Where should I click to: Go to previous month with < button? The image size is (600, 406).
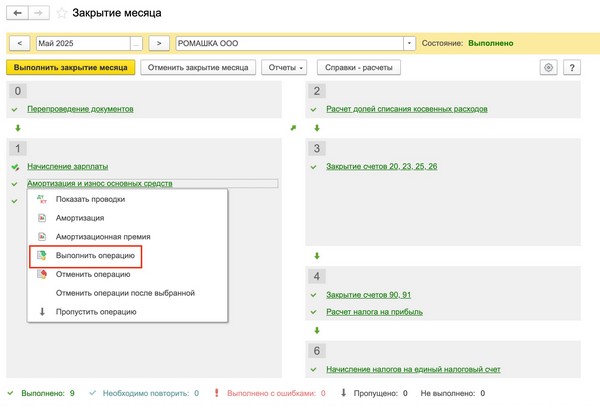(x=19, y=44)
